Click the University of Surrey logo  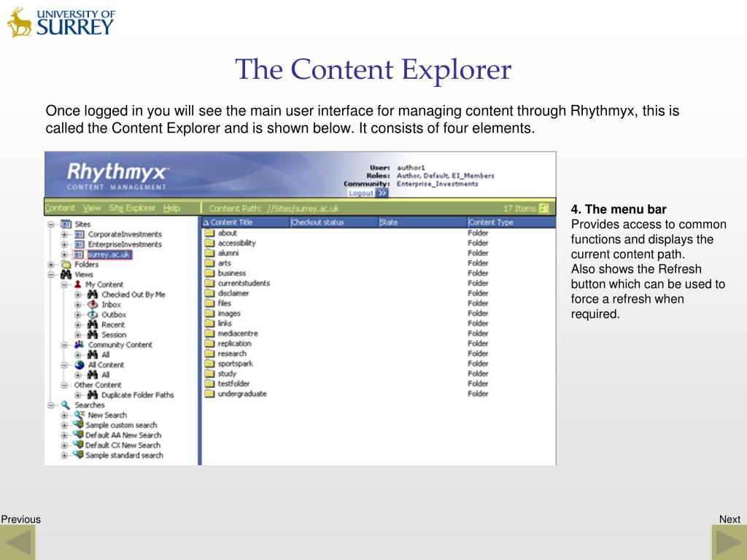[x=61, y=22]
